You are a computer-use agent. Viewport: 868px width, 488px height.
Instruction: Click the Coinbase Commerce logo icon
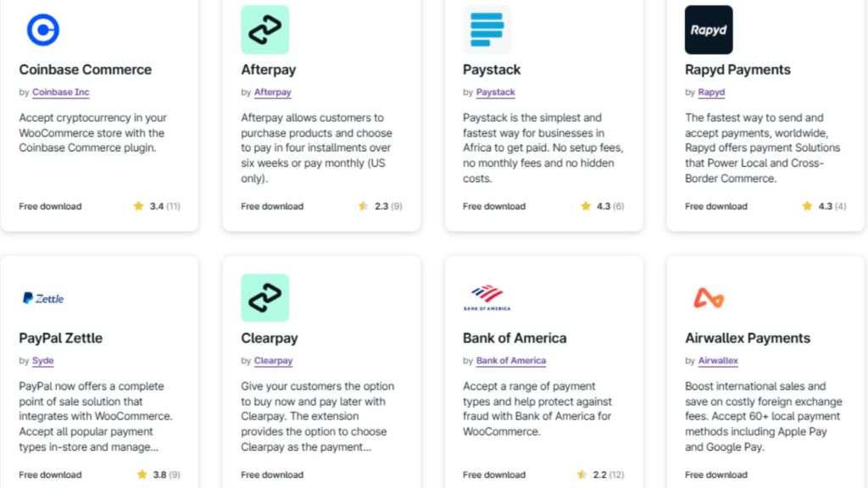coord(42,30)
